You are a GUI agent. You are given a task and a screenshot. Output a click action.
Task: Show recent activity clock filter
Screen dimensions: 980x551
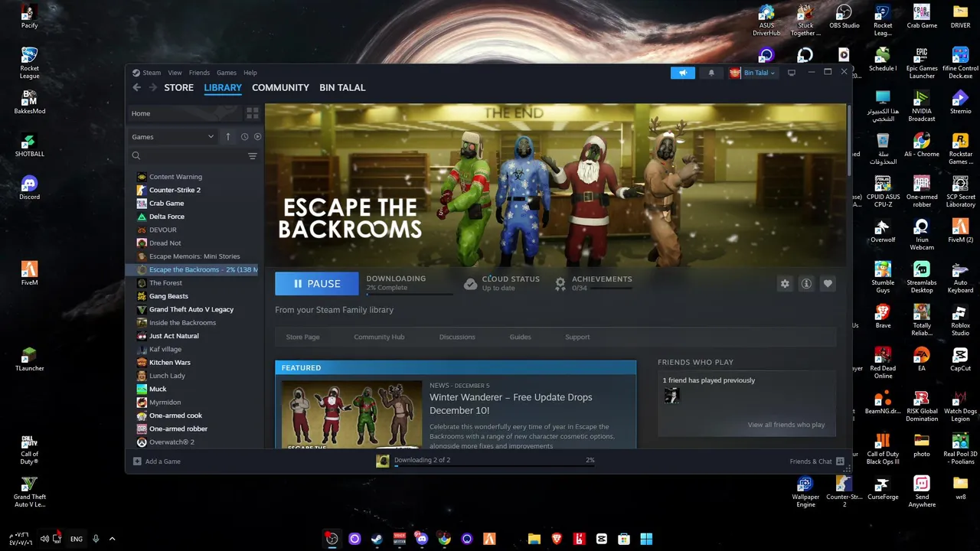click(x=244, y=136)
